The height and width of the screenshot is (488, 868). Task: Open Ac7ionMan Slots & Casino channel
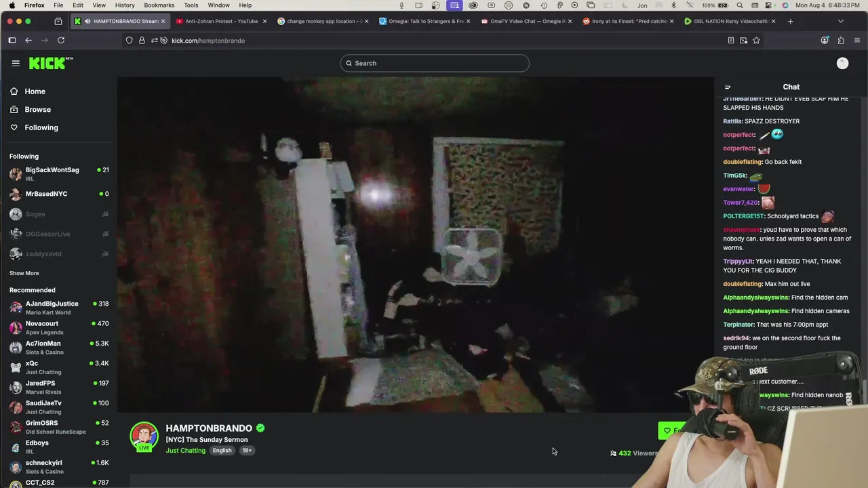pyautogui.click(x=59, y=347)
